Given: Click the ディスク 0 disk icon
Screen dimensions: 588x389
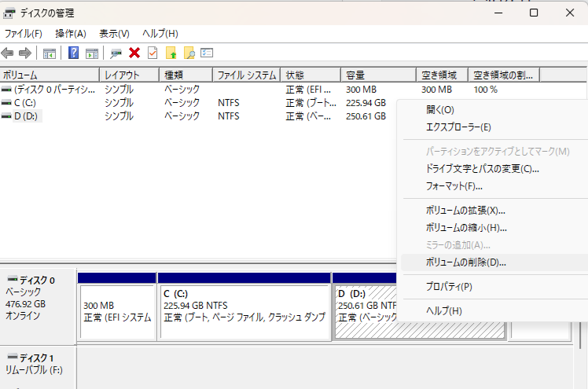Looking at the screenshot, I should point(13,279).
